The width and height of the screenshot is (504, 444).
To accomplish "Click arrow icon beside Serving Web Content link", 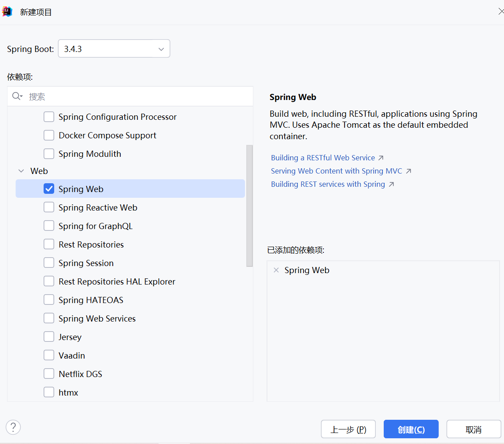I will (x=408, y=171).
